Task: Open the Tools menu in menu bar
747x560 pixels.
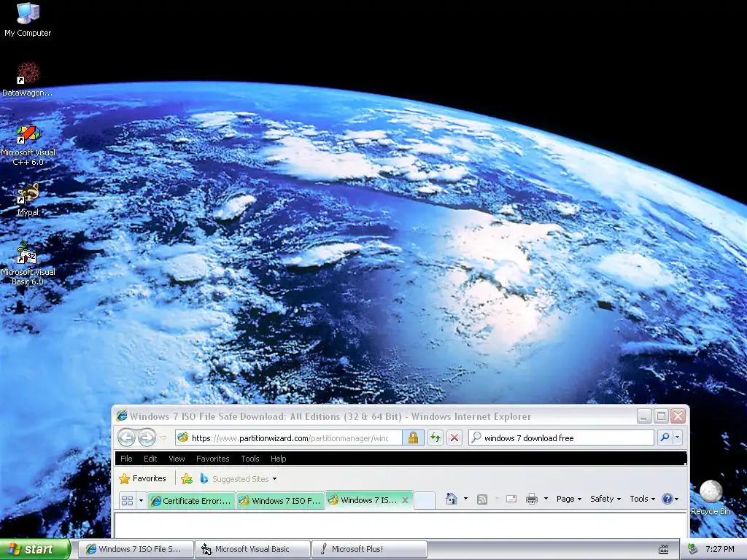Action: point(249,459)
